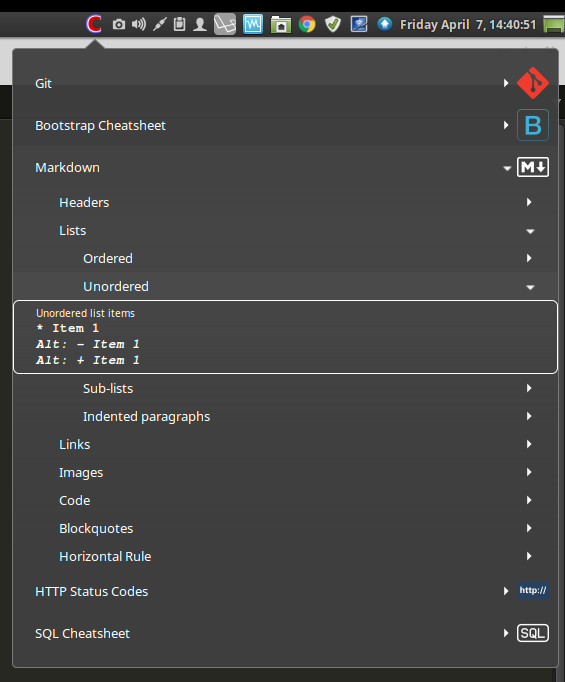Expand the Indented paragraphs arrow
The height and width of the screenshot is (682, 565).
coord(529,416)
